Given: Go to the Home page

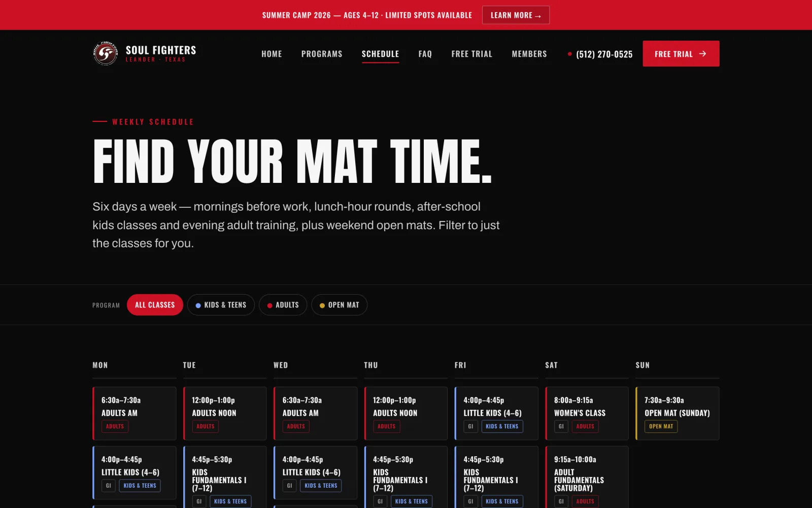Looking at the screenshot, I should click(272, 54).
